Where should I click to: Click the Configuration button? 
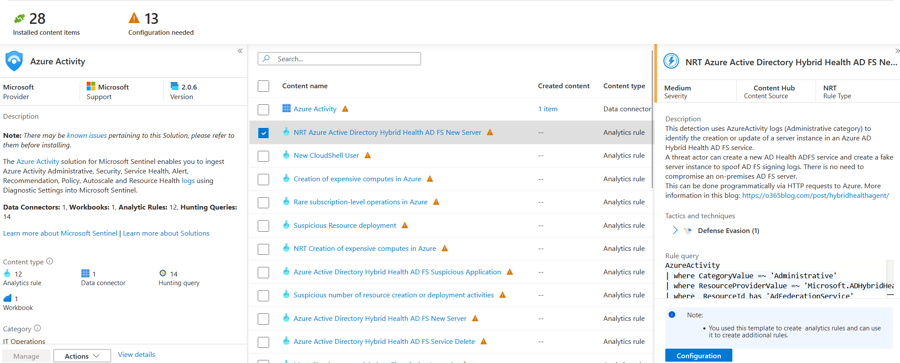(x=699, y=356)
